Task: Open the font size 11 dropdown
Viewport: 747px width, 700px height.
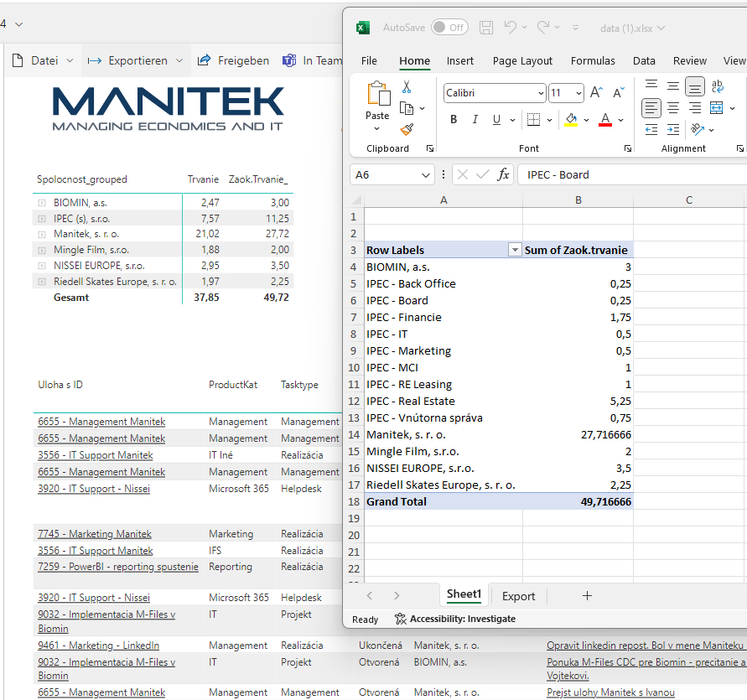Action: [x=578, y=93]
